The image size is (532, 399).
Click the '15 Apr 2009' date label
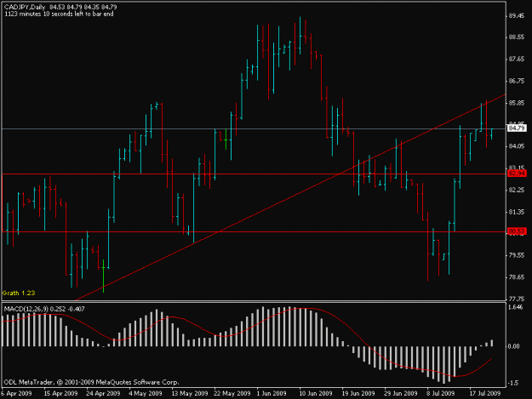click(60, 393)
